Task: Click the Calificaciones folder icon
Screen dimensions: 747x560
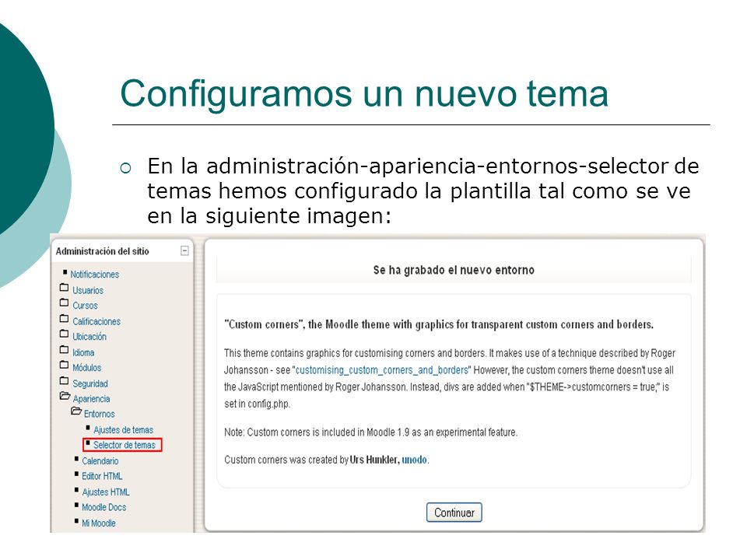Action: 65,318
